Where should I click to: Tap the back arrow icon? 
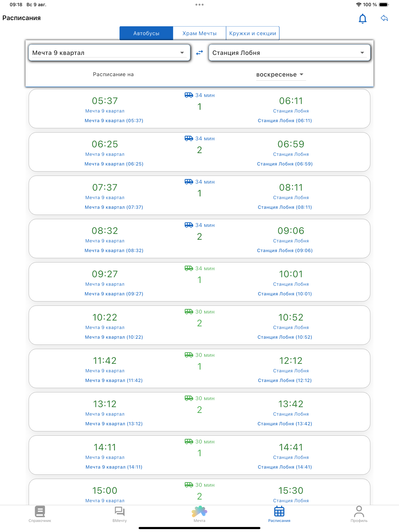(x=384, y=18)
